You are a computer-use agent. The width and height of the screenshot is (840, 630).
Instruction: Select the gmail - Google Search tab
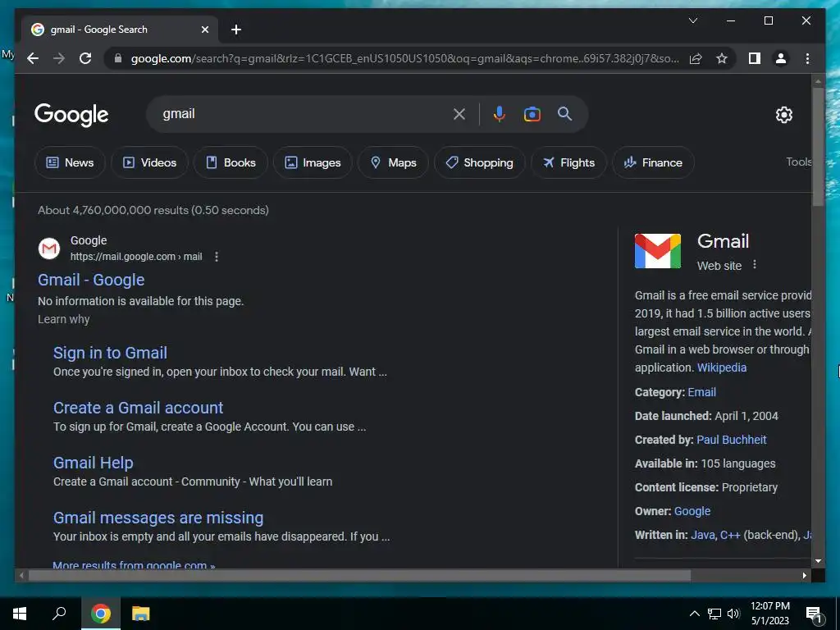120,30
